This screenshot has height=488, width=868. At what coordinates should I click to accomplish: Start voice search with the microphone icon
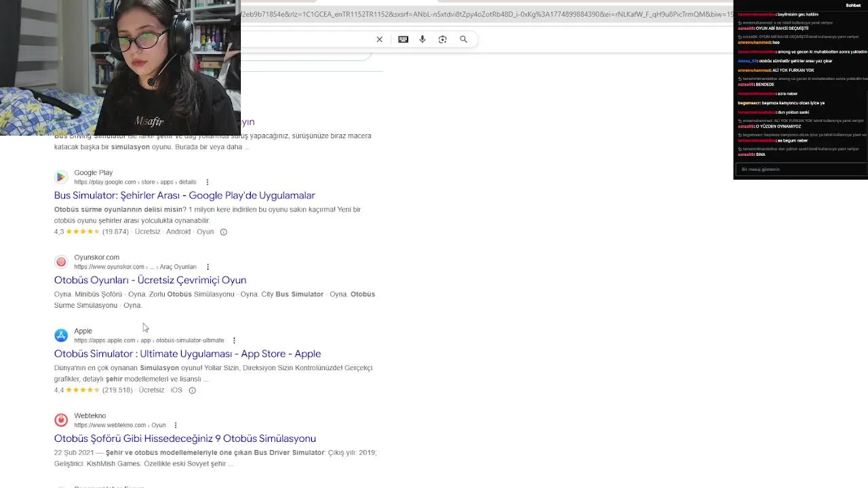click(422, 39)
